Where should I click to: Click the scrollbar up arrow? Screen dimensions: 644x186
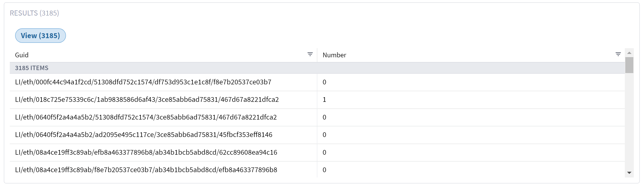[629, 53]
